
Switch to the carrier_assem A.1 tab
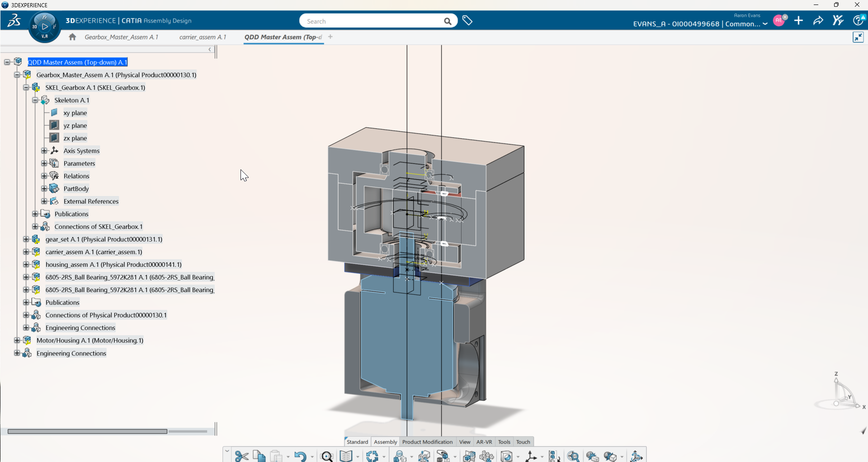203,37
